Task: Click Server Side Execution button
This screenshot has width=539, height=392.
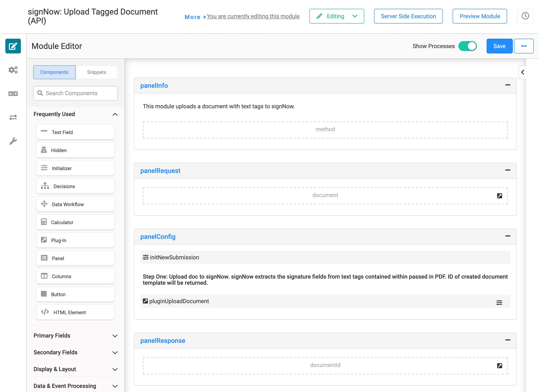Action: click(408, 16)
